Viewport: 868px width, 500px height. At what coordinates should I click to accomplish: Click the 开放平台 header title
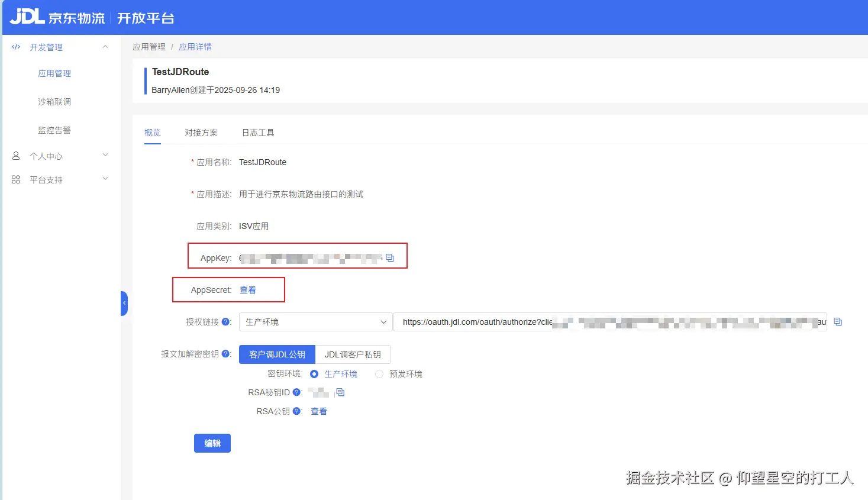[x=146, y=18]
